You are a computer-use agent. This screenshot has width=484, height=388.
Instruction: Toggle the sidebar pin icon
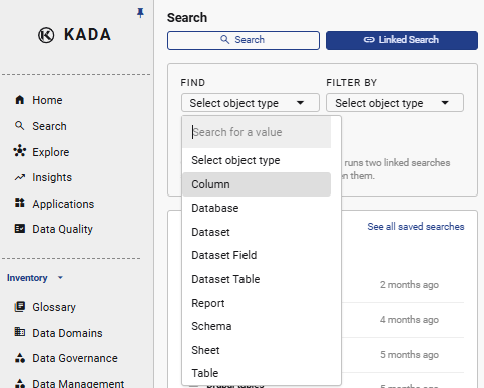pyautogui.click(x=140, y=13)
